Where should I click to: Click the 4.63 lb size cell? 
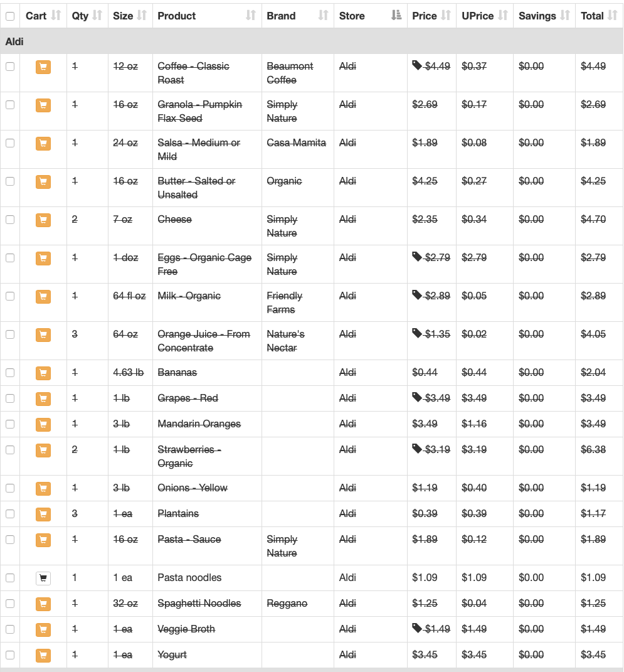130,373
